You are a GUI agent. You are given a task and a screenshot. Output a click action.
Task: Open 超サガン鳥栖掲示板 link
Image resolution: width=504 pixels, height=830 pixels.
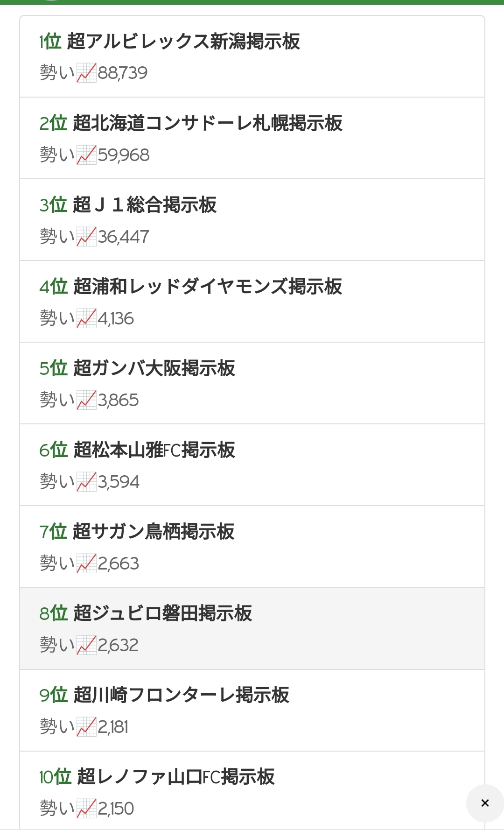[154, 532]
